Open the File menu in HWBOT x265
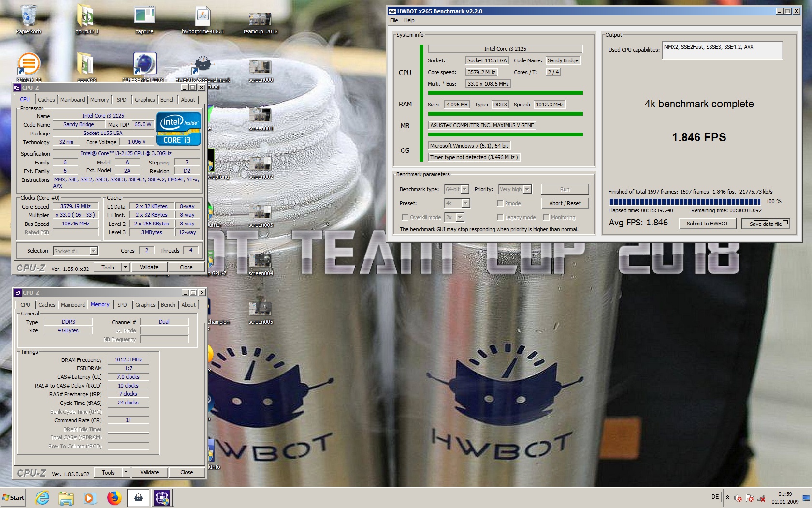 (x=394, y=20)
